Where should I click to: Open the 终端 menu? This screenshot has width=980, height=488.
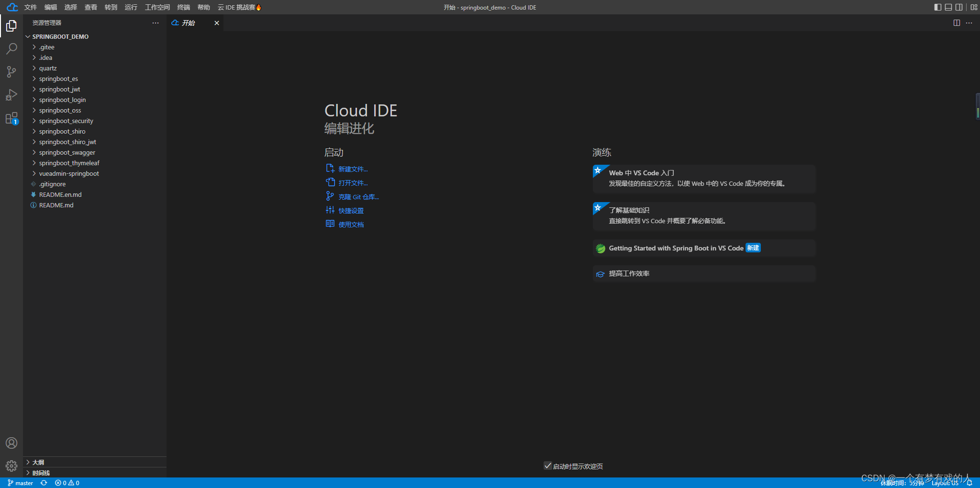point(184,7)
